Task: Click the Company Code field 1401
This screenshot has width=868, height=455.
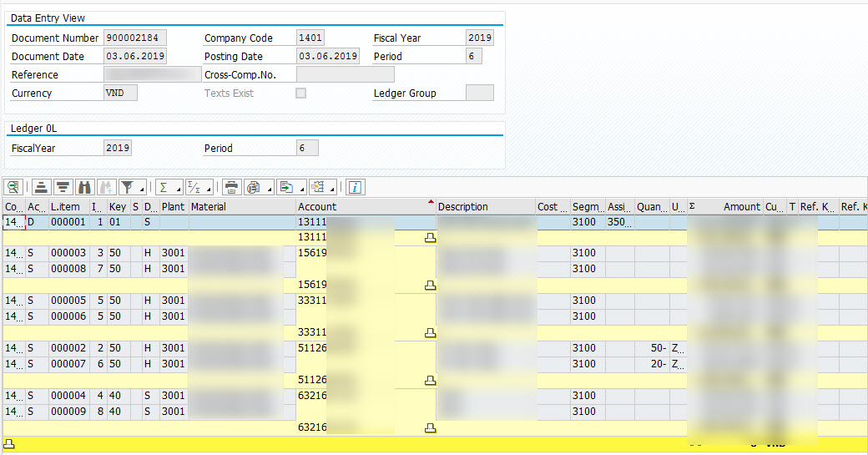Action: (x=310, y=38)
